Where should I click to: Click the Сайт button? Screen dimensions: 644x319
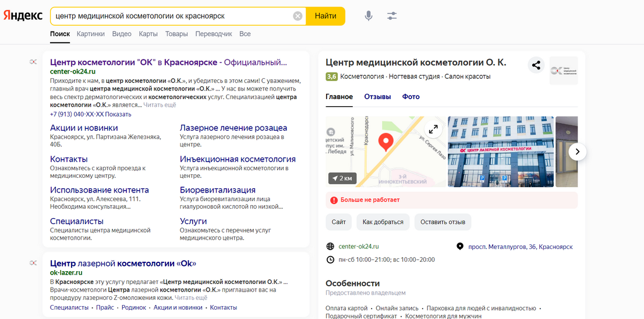339,222
